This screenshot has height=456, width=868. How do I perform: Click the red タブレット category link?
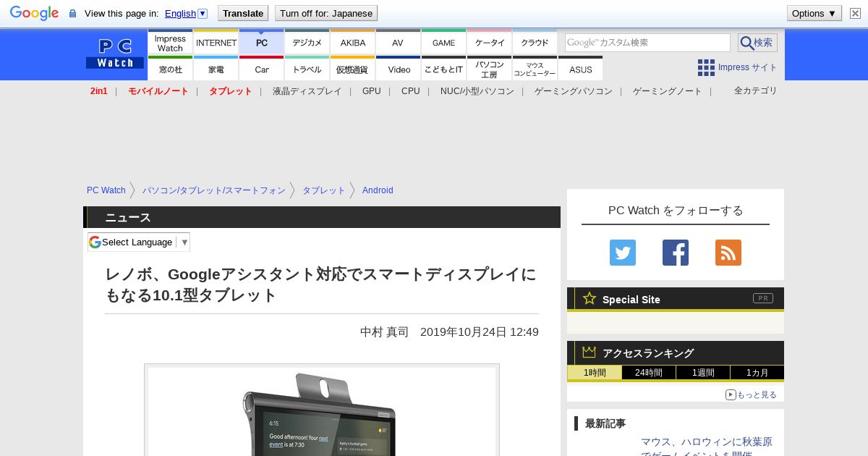[x=231, y=91]
